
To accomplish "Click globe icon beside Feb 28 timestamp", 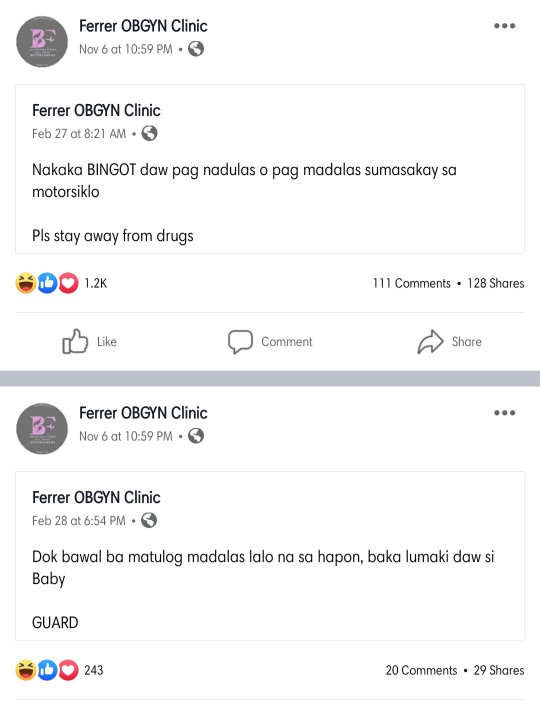I will click(149, 520).
